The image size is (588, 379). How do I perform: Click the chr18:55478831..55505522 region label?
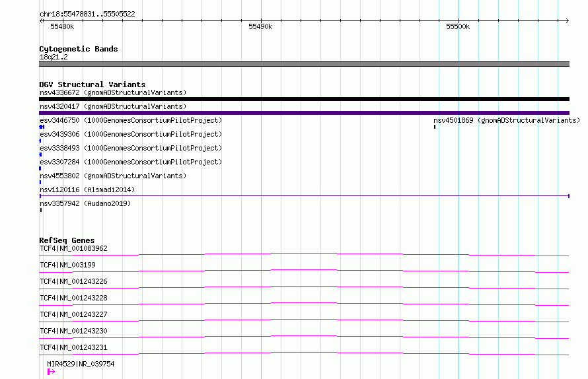point(87,14)
